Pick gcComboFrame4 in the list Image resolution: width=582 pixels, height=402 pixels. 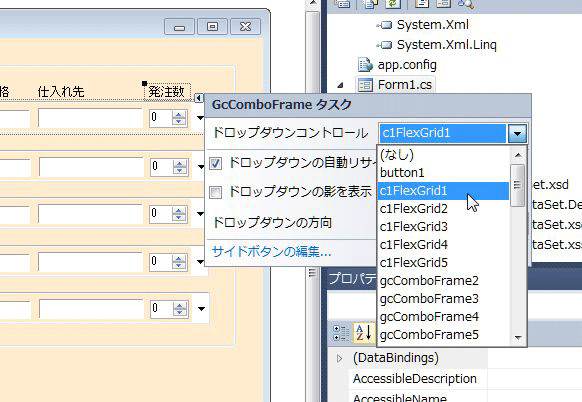point(443,317)
